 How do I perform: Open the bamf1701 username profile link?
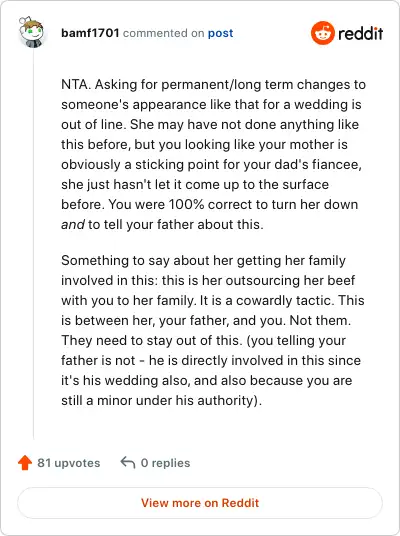90,33
